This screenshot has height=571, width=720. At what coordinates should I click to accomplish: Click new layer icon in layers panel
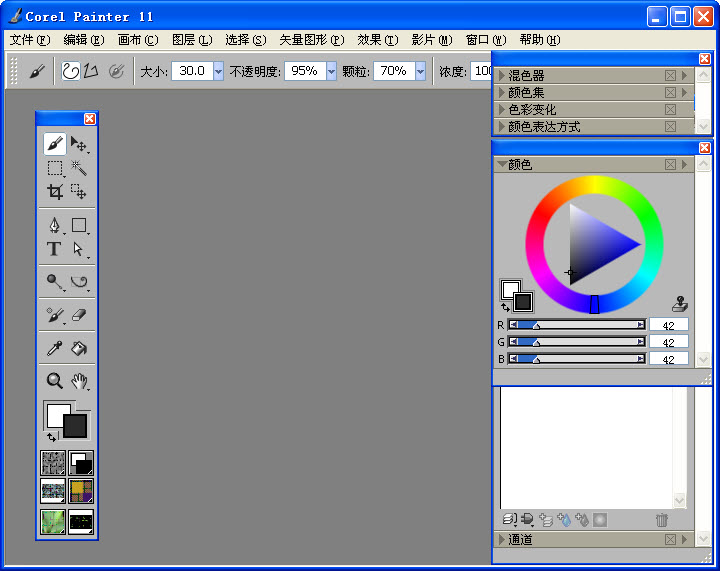546,520
